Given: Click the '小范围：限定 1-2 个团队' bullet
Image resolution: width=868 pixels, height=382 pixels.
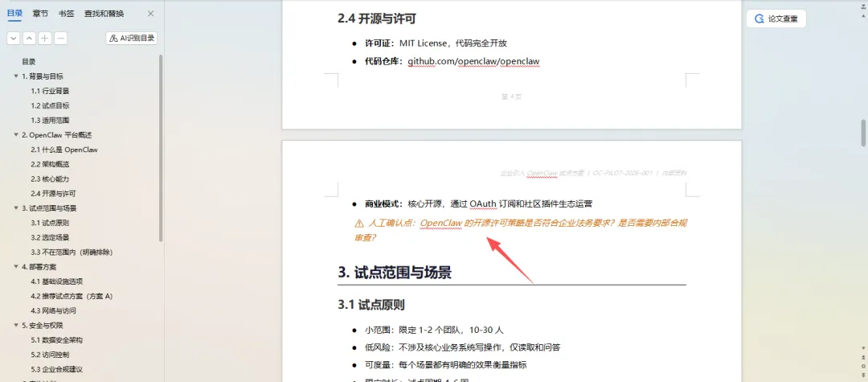Looking at the screenshot, I should pos(434,330).
